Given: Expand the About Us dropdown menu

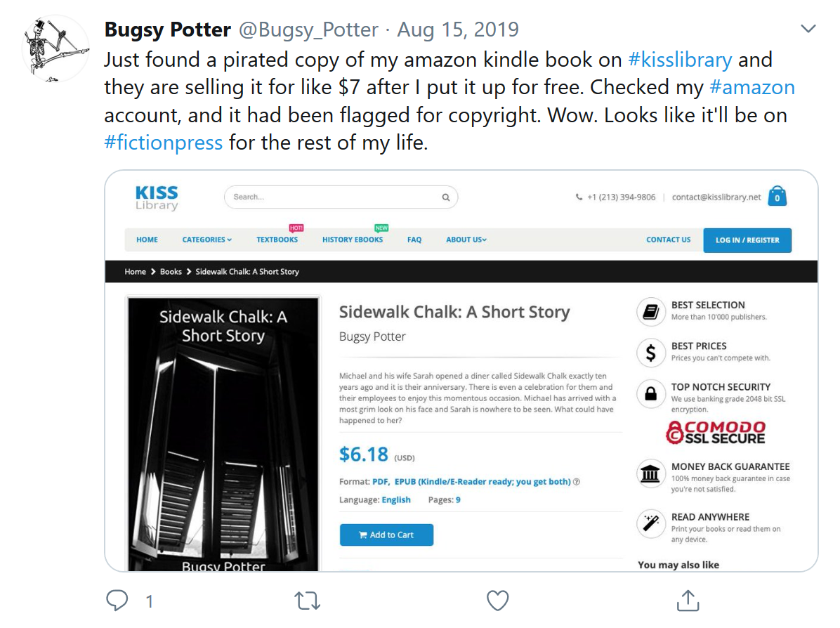Looking at the screenshot, I should (x=466, y=240).
